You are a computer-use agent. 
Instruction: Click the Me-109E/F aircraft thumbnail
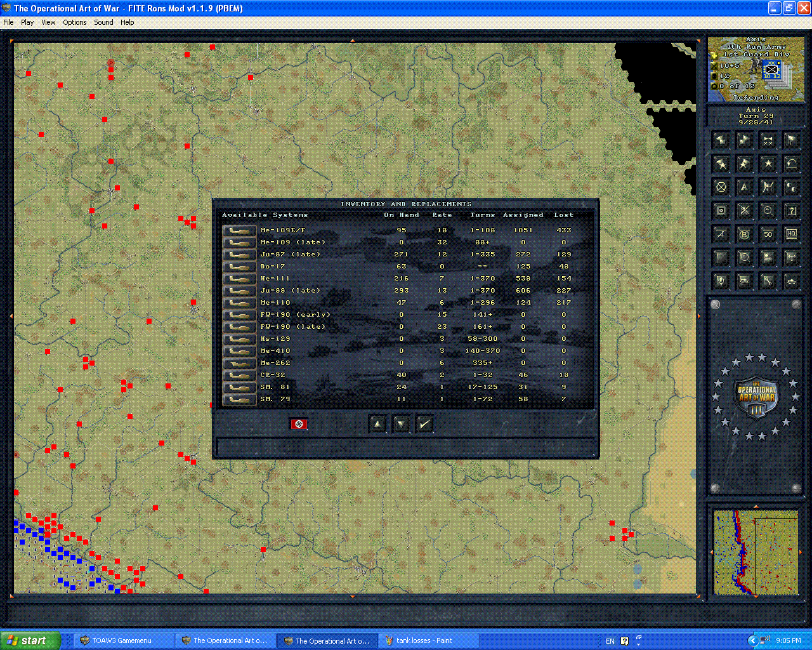tap(239, 230)
